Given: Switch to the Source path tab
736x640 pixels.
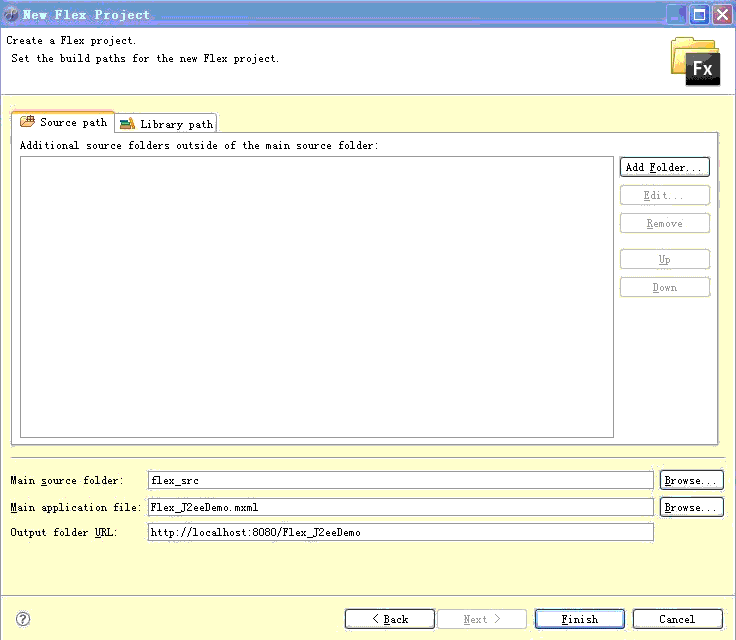Looking at the screenshot, I should 63,122.
